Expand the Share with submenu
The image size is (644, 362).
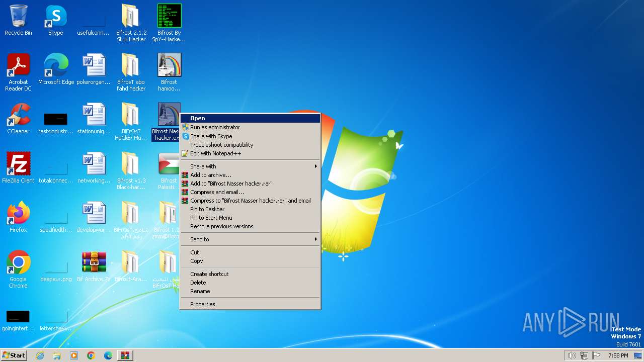point(250,166)
